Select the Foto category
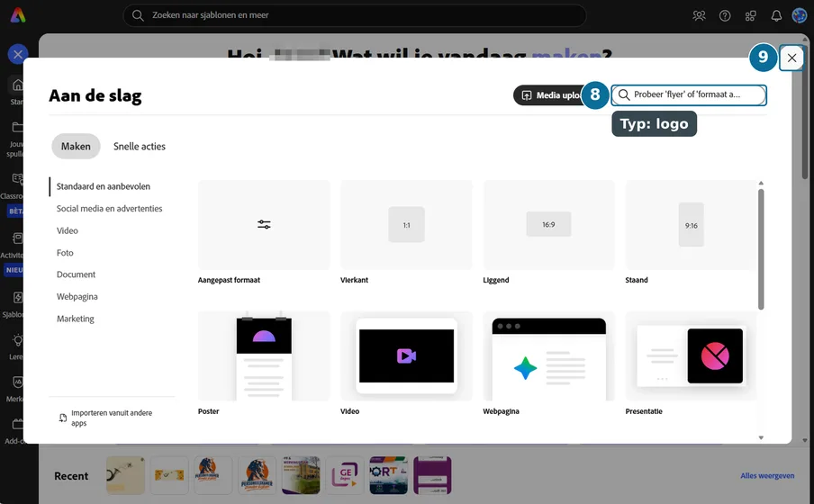Image resolution: width=814 pixels, height=504 pixels. click(65, 253)
